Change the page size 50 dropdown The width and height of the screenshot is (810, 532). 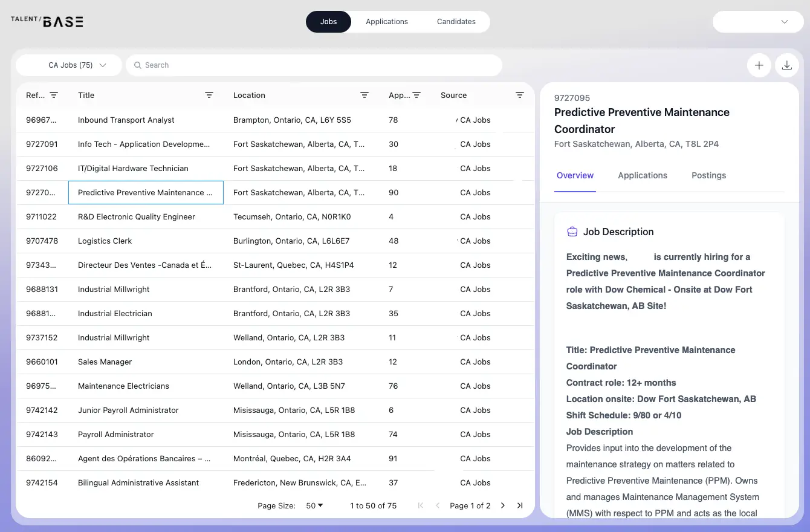pyautogui.click(x=314, y=505)
